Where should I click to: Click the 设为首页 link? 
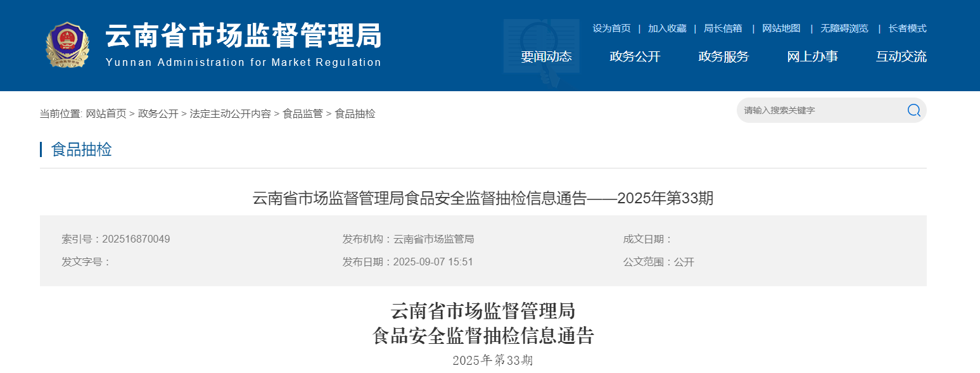[611, 28]
